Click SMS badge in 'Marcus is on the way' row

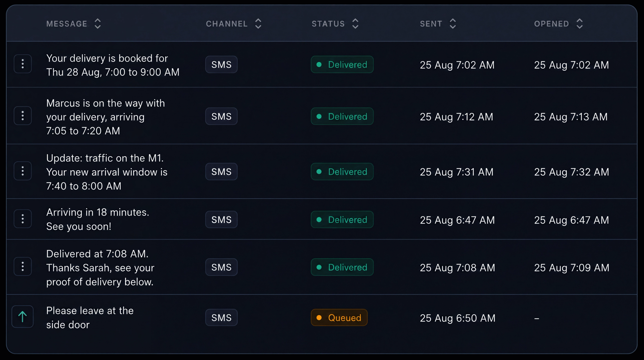222,116
